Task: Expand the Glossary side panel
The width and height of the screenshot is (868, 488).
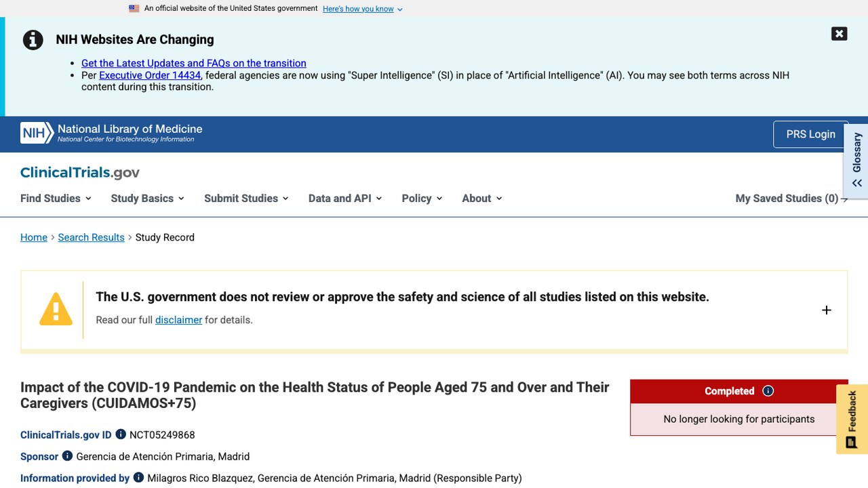Action: [856, 161]
